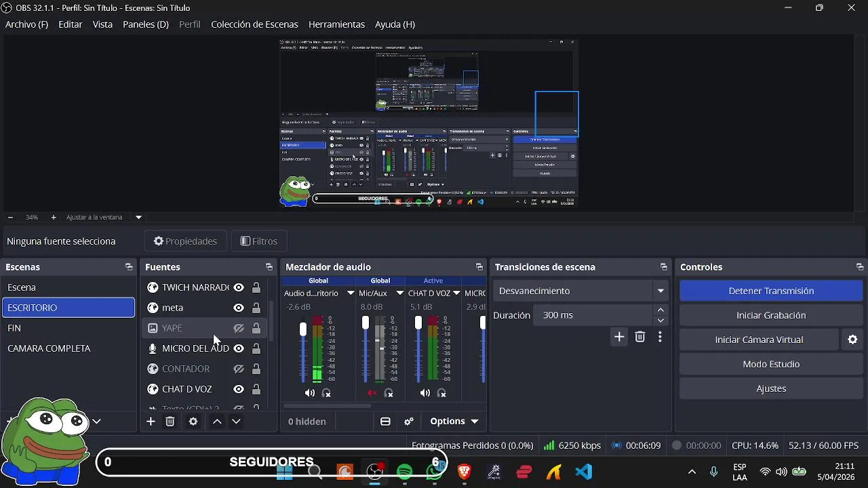Toggle monitoring headphones for Audio del escritorio
The image size is (868, 488).
(326, 393)
